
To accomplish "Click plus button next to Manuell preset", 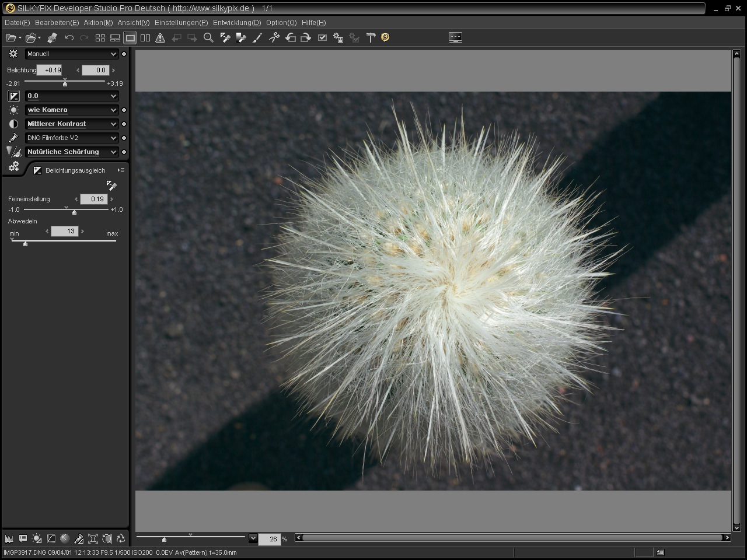I will click(x=124, y=54).
